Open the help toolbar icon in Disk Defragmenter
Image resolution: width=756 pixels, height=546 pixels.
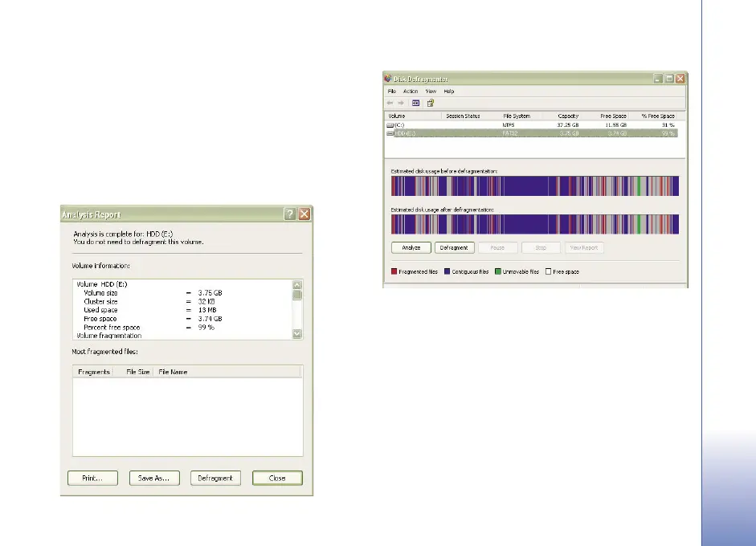click(x=431, y=103)
